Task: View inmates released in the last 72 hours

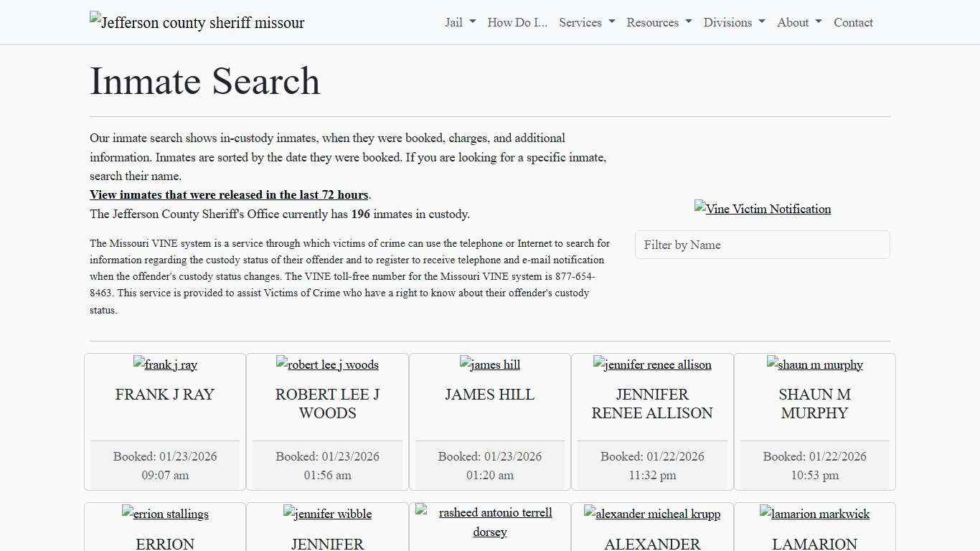Action: tap(229, 194)
